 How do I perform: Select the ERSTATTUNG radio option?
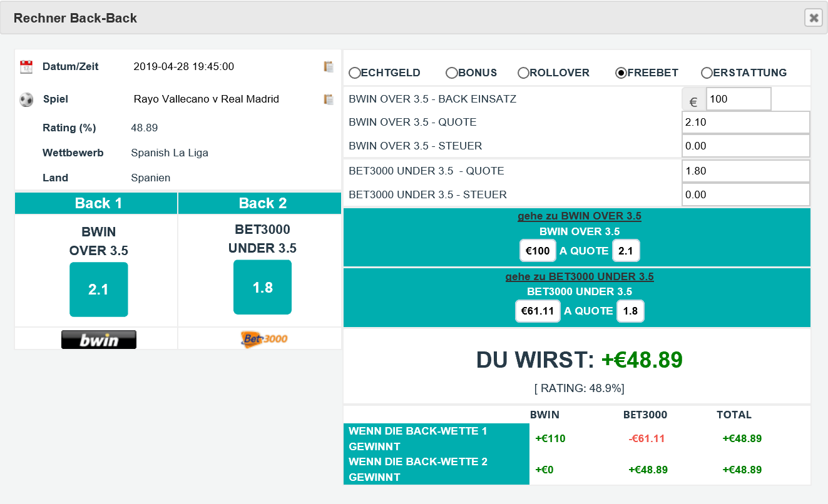707,73
